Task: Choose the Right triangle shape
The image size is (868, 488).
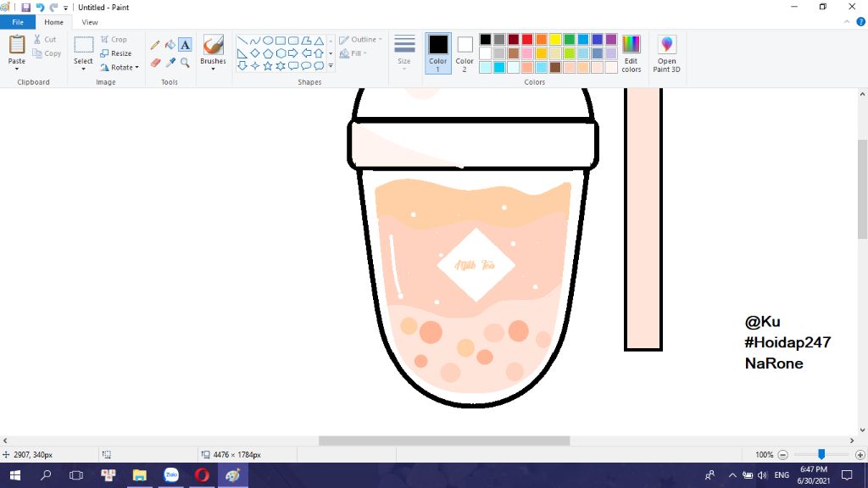Action: point(242,53)
